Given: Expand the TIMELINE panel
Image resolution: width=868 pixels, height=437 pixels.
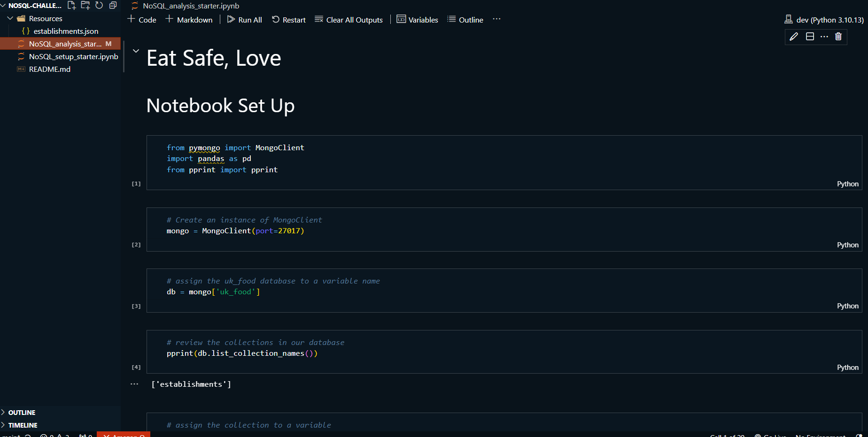Looking at the screenshot, I should pos(23,425).
